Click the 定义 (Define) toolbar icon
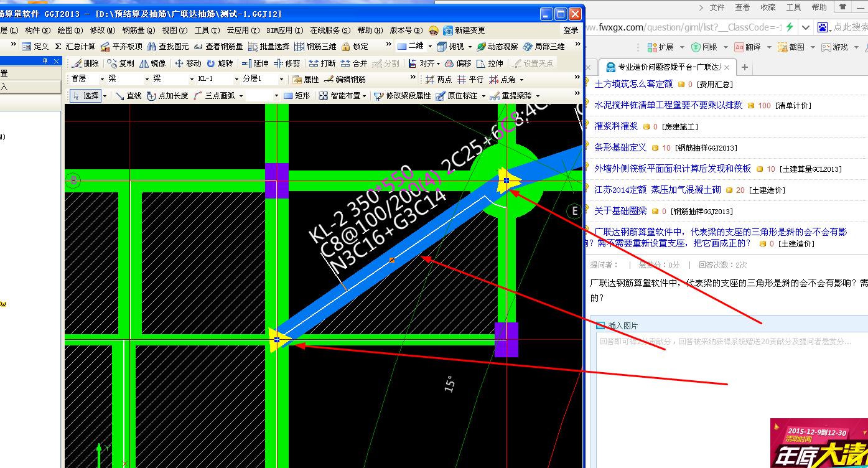 tap(35, 47)
